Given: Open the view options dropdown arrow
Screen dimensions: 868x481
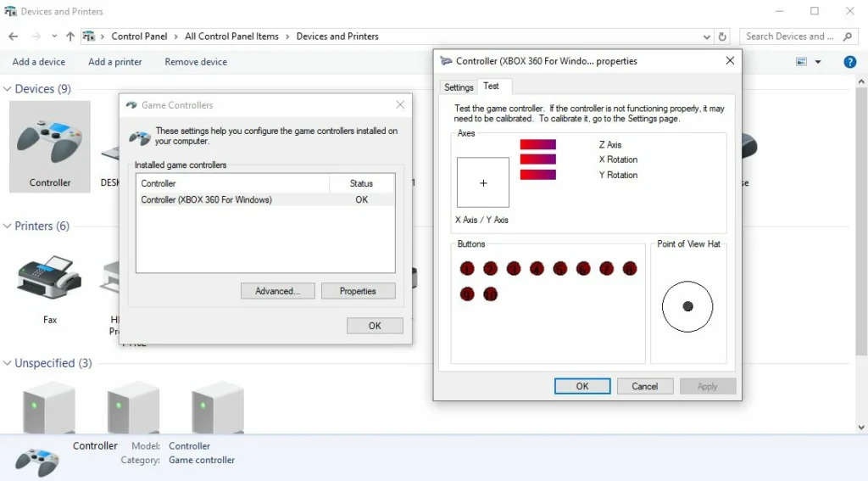Looking at the screenshot, I should pyautogui.click(x=818, y=62).
